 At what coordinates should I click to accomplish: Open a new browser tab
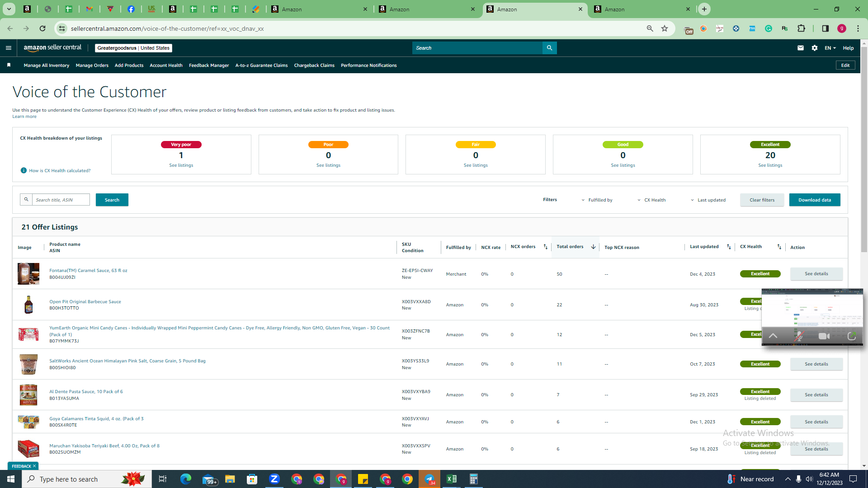(x=704, y=9)
